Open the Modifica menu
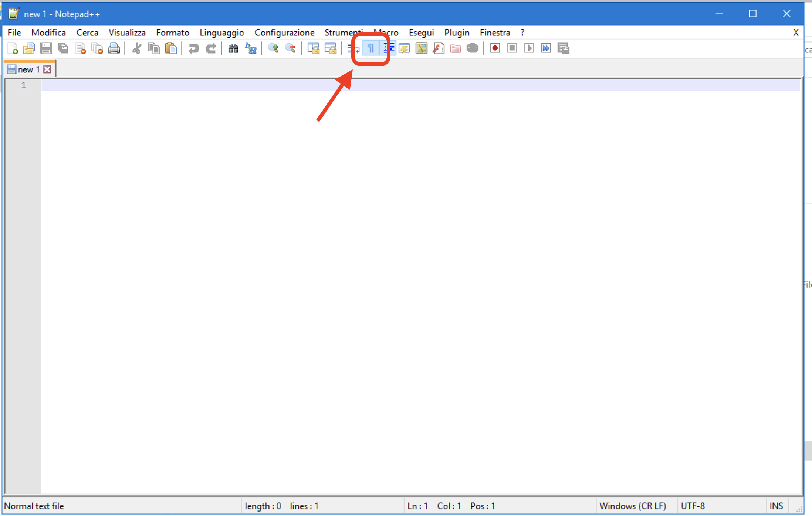Image resolution: width=812 pixels, height=516 pixels. tap(48, 33)
